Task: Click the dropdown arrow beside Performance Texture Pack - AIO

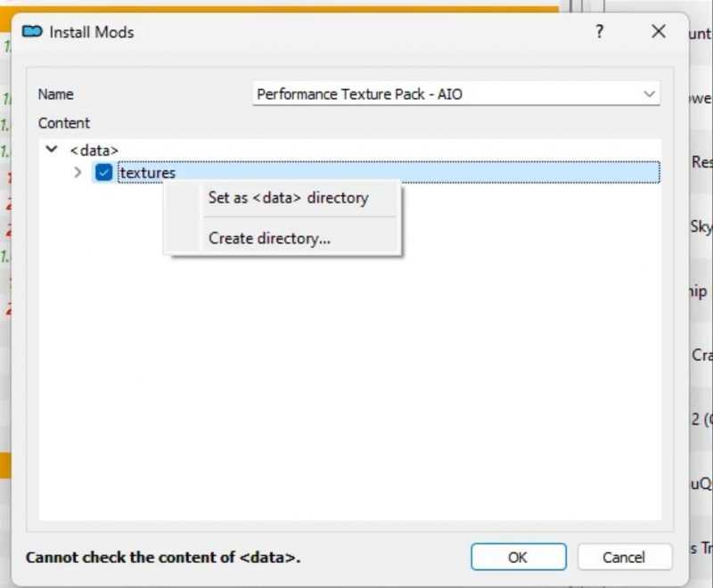Action: (x=650, y=94)
